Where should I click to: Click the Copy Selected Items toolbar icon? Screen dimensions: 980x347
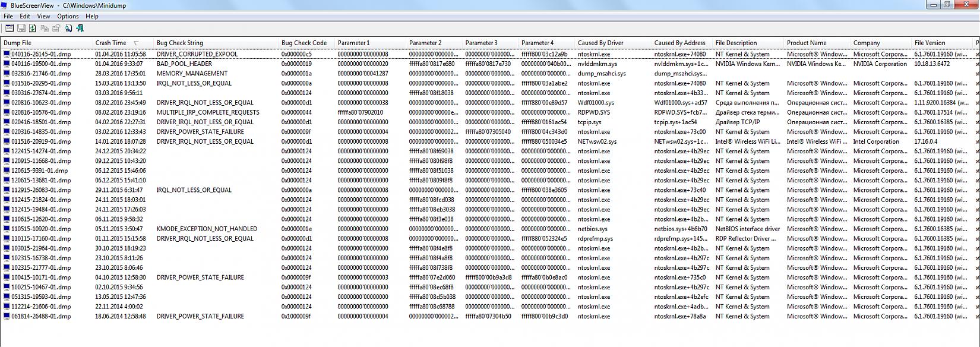coord(45,28)
